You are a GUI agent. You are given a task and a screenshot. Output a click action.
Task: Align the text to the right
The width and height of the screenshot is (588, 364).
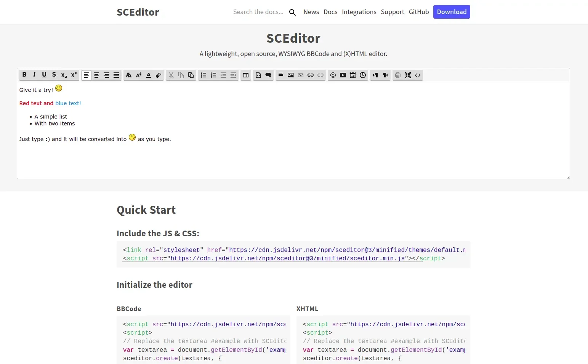(106, 75)
